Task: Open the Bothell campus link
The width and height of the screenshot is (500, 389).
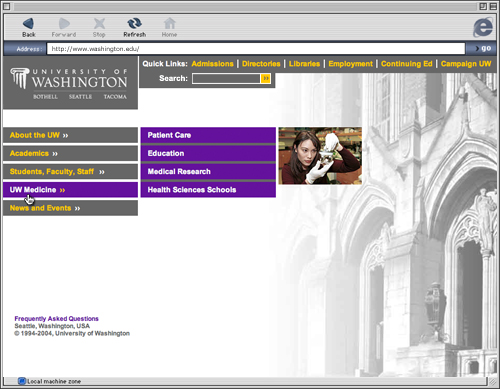Action: click(x=45, y=97)
